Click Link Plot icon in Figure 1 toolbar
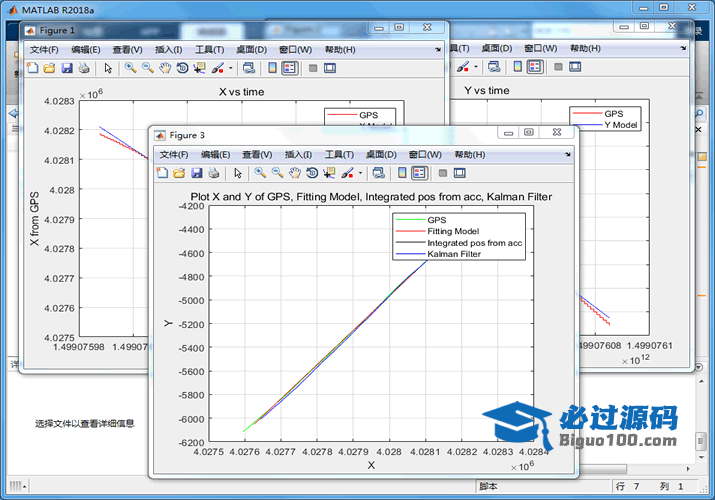This screenshot has width=715, height=500. pos(249,68)
